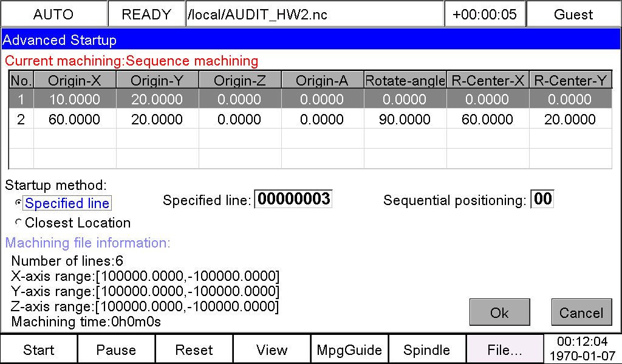The width and height of the screenshot is (622, 364).
Task: Open the File... softkey menu
Action: tap(505, 349)
